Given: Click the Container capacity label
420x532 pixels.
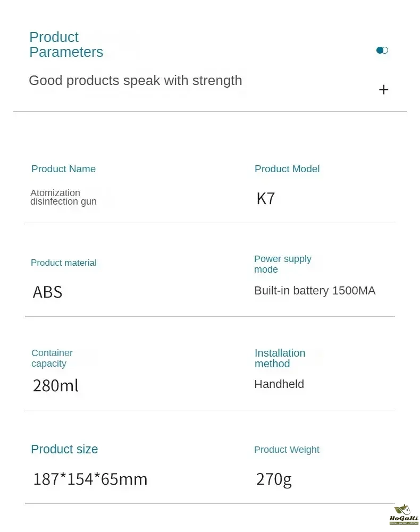Looking at the screenshot, I should tap(52, 358).
